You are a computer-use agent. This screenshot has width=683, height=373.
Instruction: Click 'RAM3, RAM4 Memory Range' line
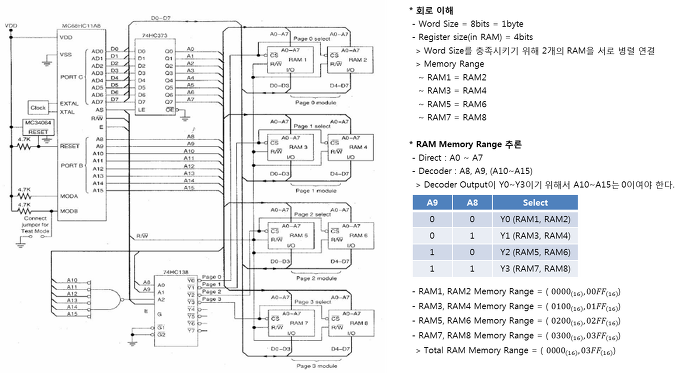click(x=516, y=306)
